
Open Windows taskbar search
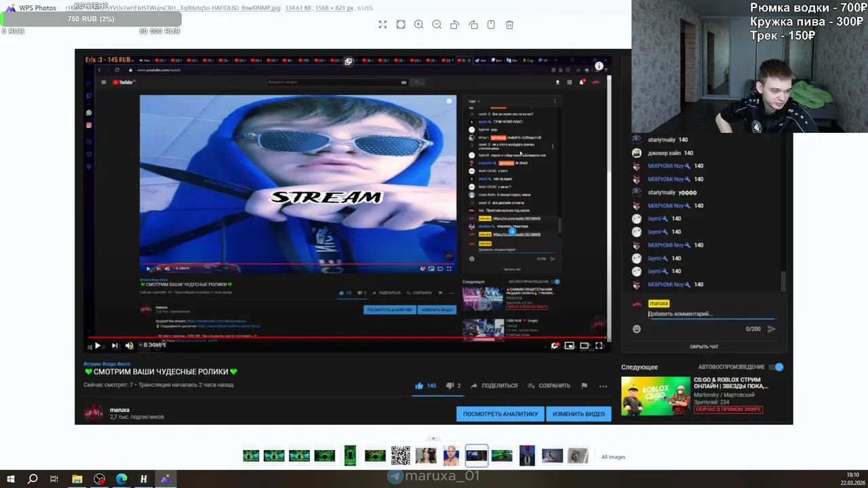[32, 479]
